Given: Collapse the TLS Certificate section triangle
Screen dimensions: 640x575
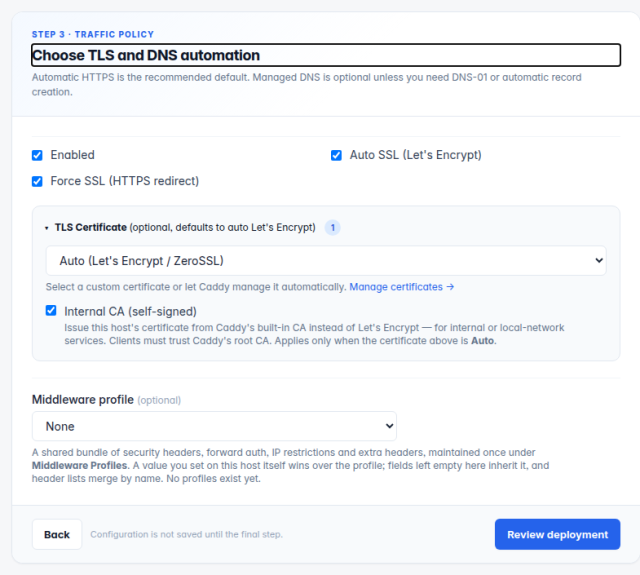Looking at the screenshot, I should (47, 228).
